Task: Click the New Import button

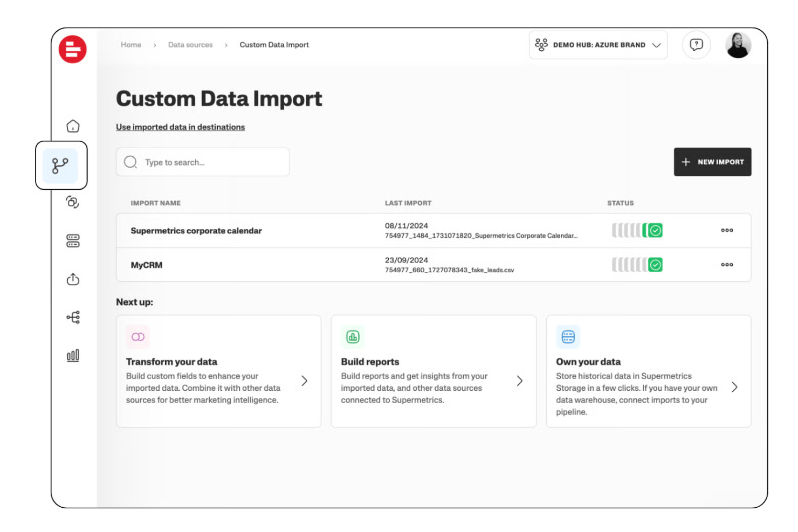Action: click(712, 162)
